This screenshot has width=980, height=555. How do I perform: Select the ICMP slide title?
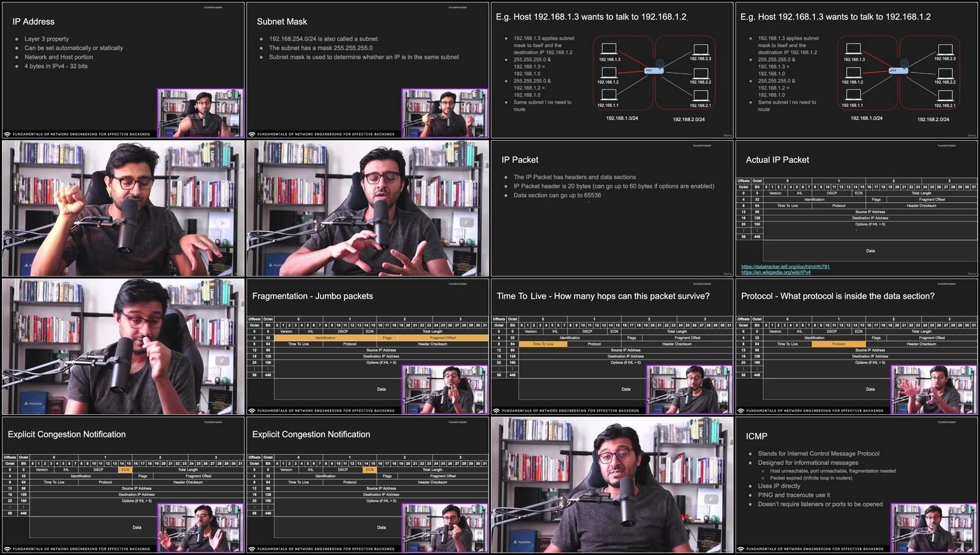tap(756, 436)
